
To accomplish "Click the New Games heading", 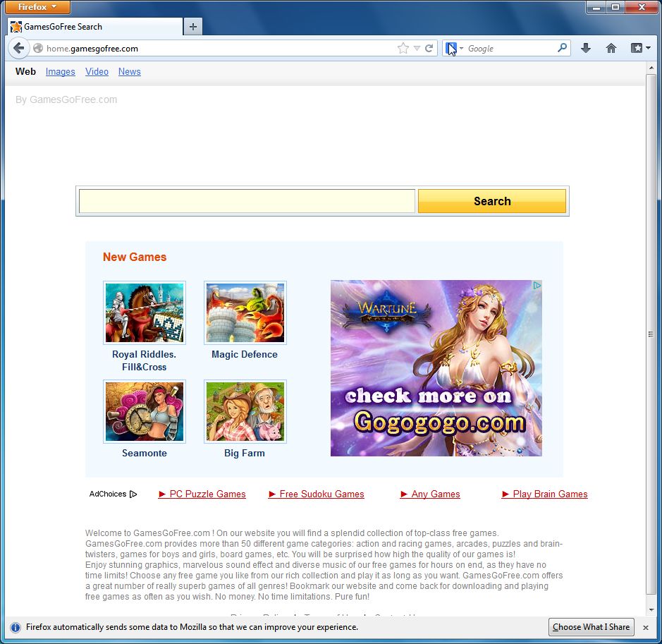I will [135, 257].
